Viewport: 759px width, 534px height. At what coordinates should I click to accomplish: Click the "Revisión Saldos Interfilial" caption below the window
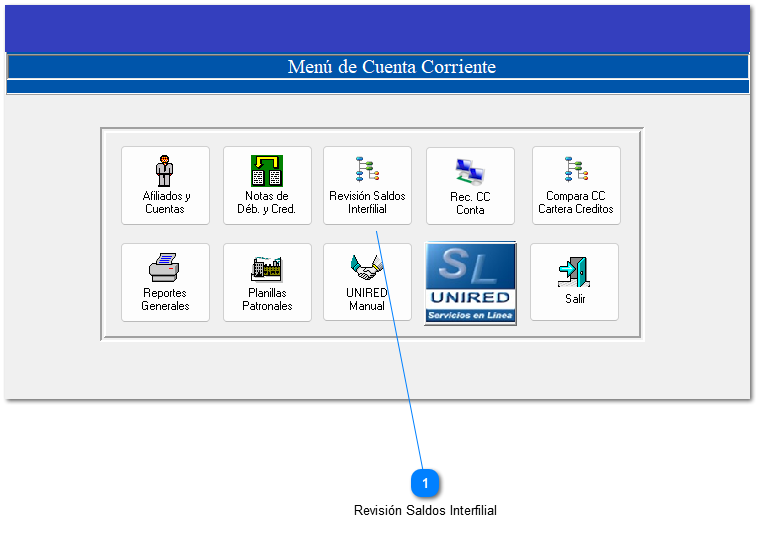coord(425,511)
